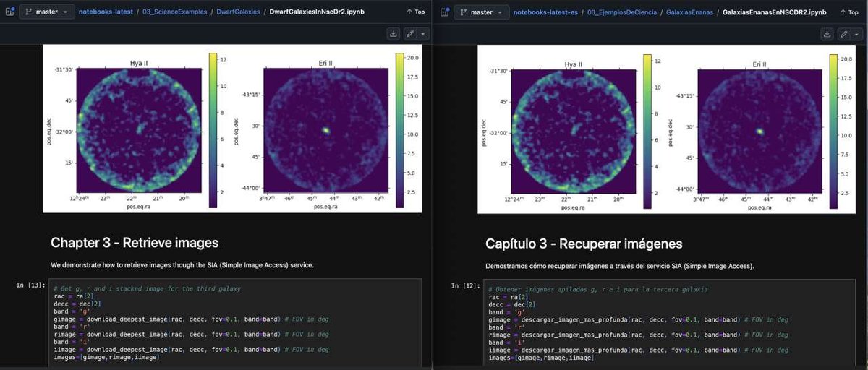
Task: Click Hya II plot in left notebook
Action: [x=137, y=131]
